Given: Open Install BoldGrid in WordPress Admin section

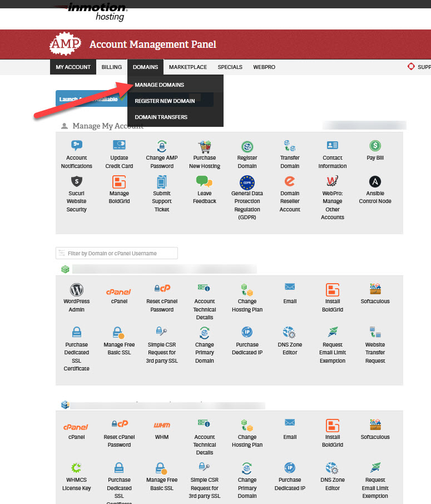Looking at the screenshot, I should 333,290.
